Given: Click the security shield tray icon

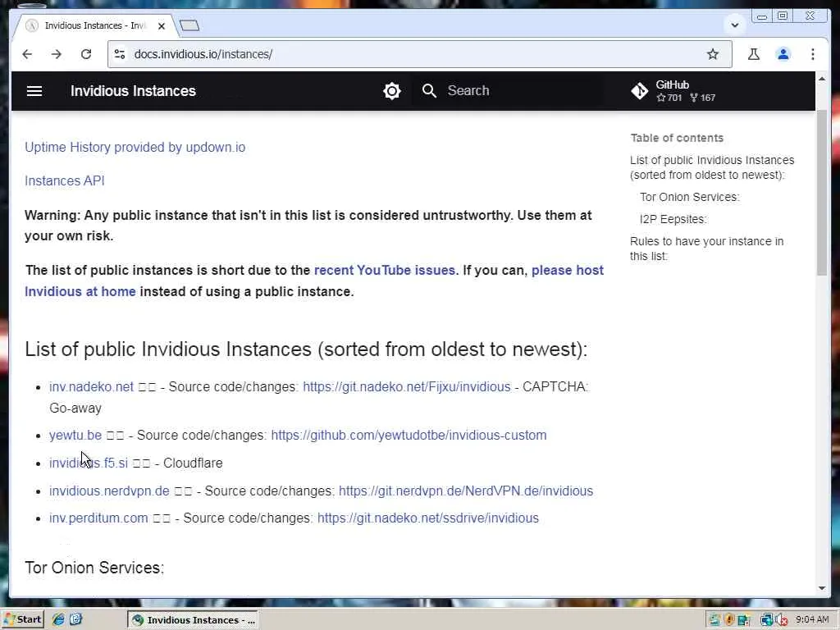Looking at the screenshot, I should [729, 620].
